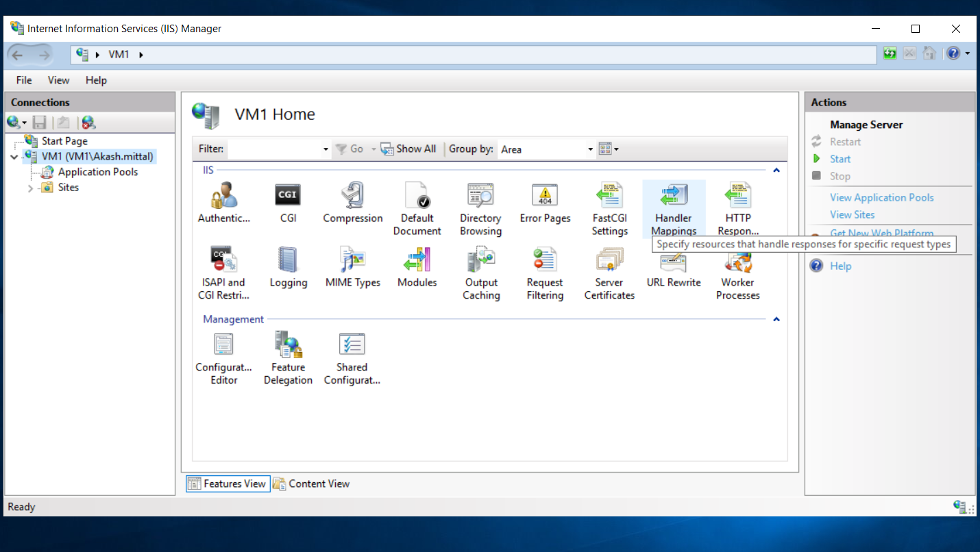The height and width of the screenshot is (552, 980).
Task: Open the Group by Area combo box
Action: (546, 149)
